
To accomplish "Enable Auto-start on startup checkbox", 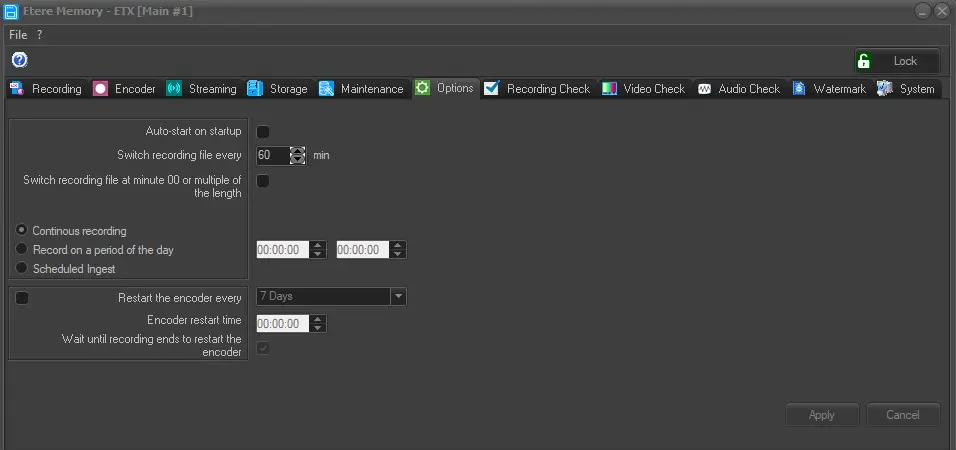I will pos(263,132).
